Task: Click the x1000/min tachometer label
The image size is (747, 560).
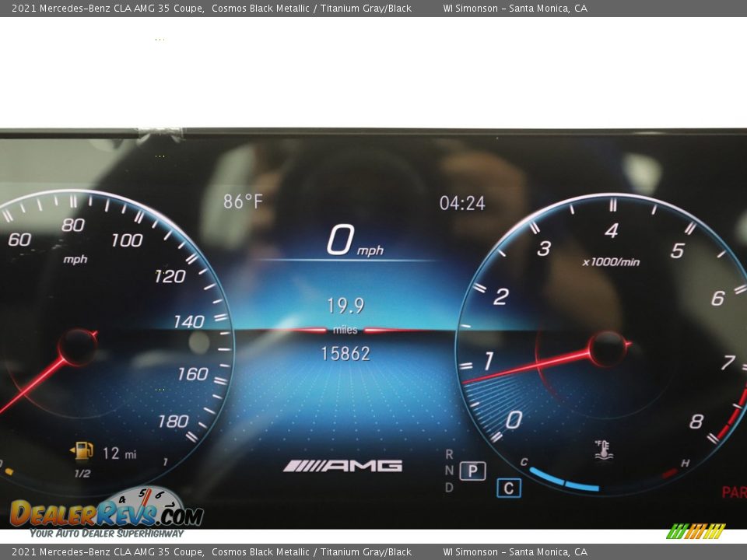Action: tap(611, 262)
